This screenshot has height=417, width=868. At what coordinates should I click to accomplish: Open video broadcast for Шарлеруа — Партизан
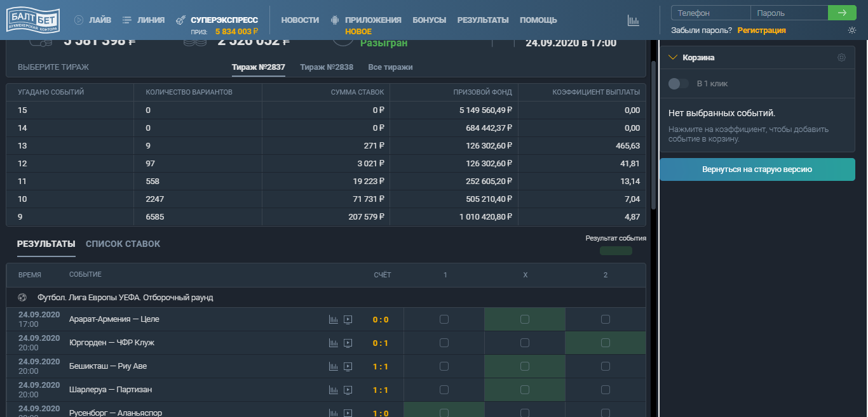click(348, 390)
